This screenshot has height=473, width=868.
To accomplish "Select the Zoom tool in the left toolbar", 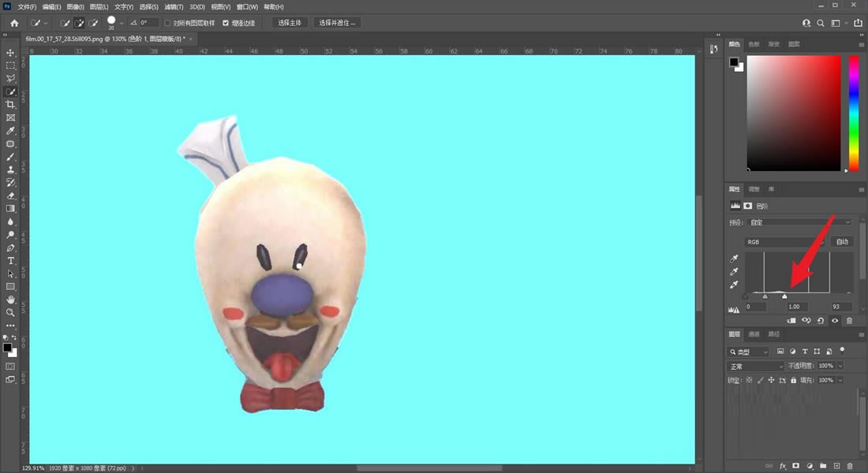I will tap(10, 312).
